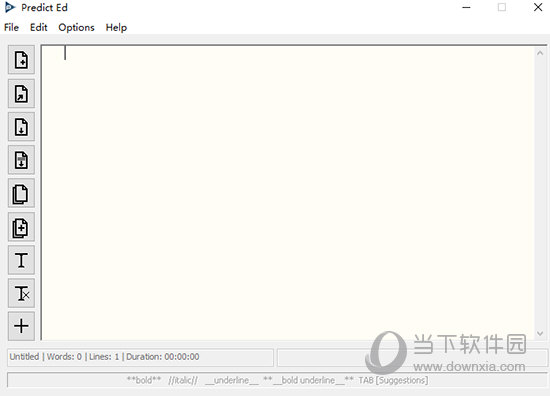This screenshot has height=396, width=550.
Task: Click the clear text formatting icon
Action: pyautogui.click(x=21, y=294)
